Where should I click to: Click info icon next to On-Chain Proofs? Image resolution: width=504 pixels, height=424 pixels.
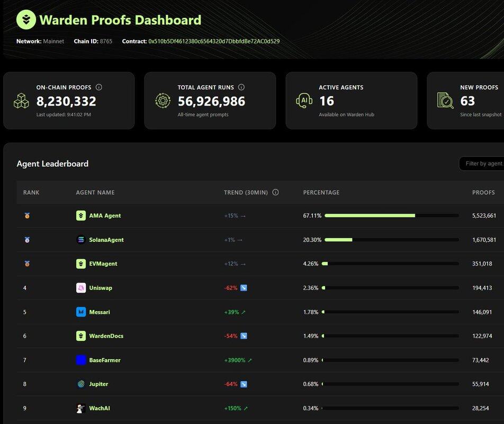99,87
